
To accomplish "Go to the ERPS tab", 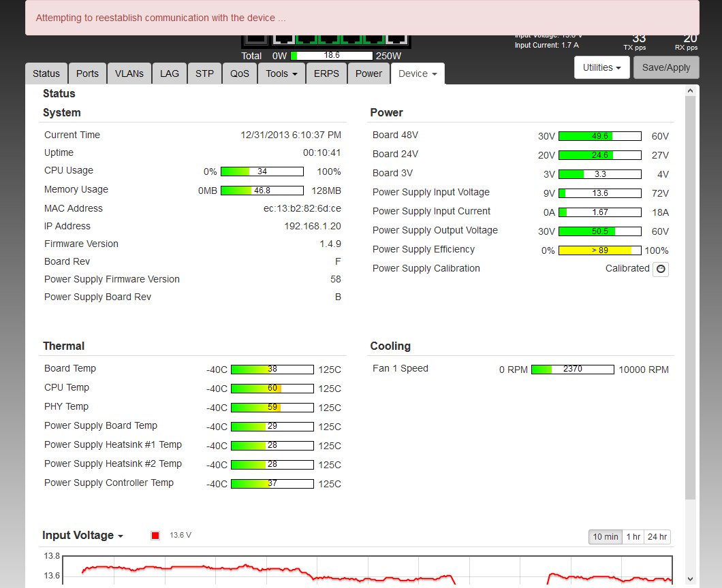I will tap(326, 73).
